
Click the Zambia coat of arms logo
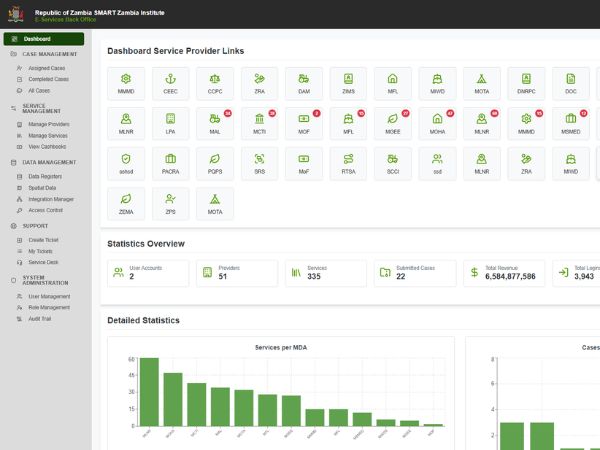tap(16, 14)
